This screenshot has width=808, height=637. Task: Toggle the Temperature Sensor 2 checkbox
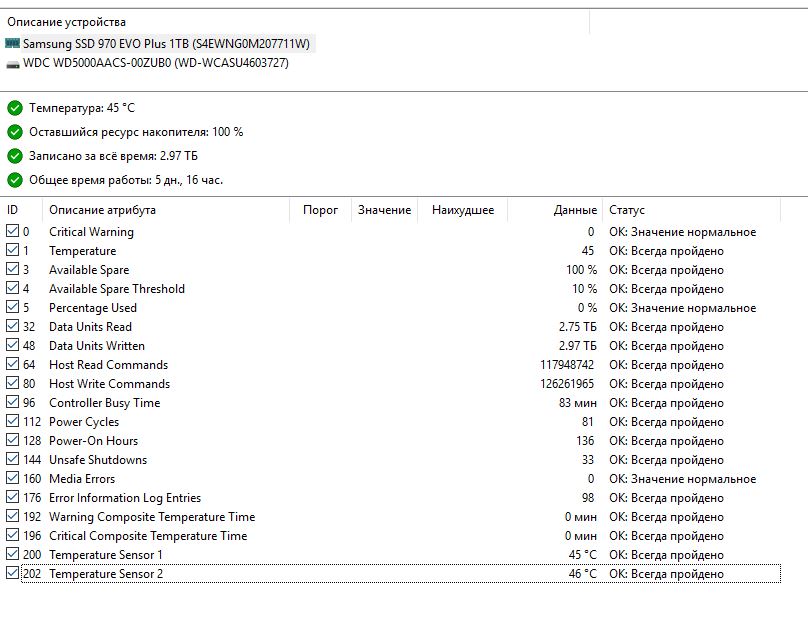pyautogui.click(x=12, y=573)
